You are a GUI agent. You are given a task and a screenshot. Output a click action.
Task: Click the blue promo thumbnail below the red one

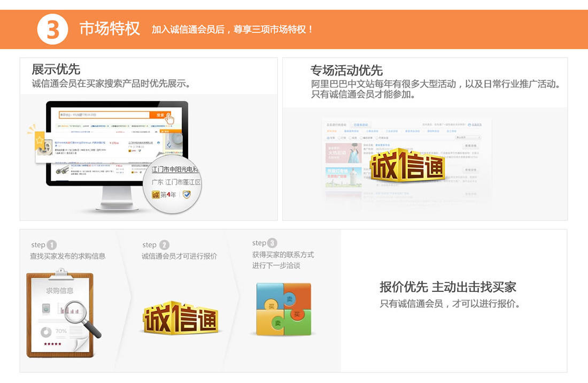[343, 177]
